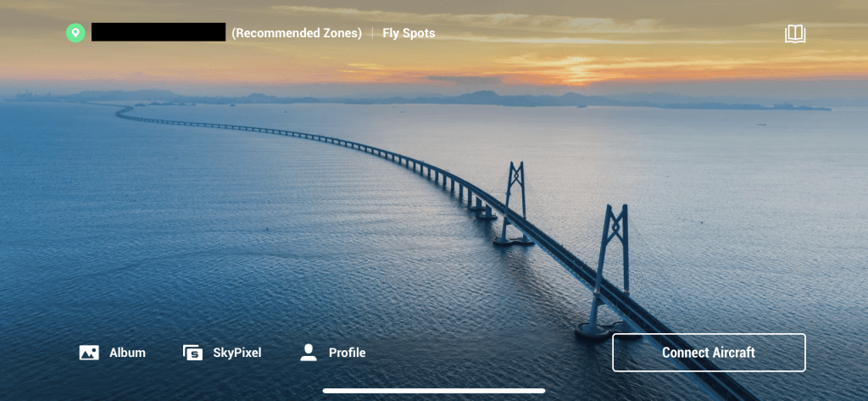This screenshot has width=868, height=401.
Task: Tap the divider beside Fly Spots
Action: [x=372, y=33]
